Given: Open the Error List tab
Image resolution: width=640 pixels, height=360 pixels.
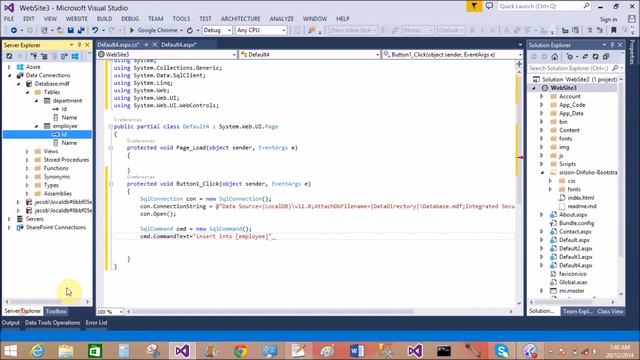Looking at the screenshot, I should [x=96, y=322].
